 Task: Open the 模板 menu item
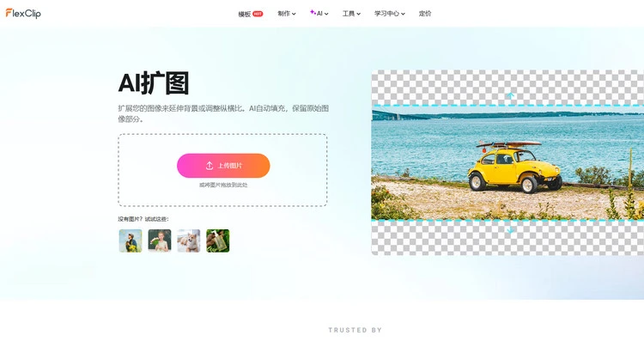tap(245, 14)
